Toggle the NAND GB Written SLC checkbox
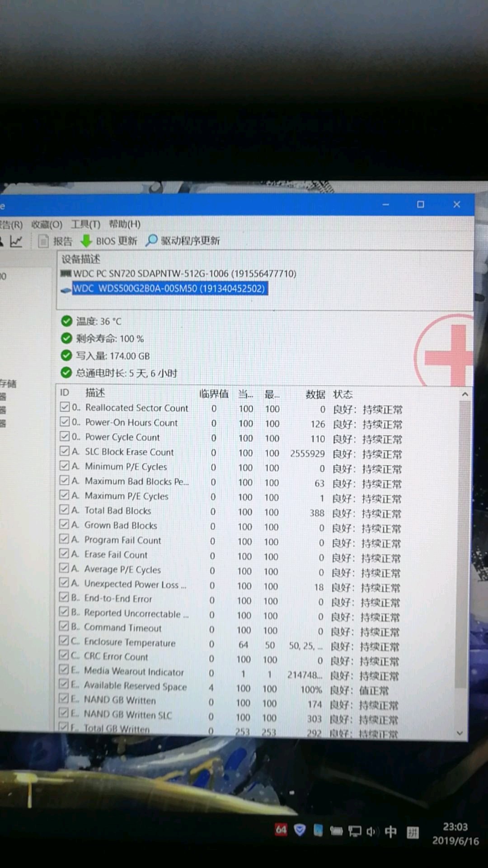The image size is (488, 868). tap(64, 713)
